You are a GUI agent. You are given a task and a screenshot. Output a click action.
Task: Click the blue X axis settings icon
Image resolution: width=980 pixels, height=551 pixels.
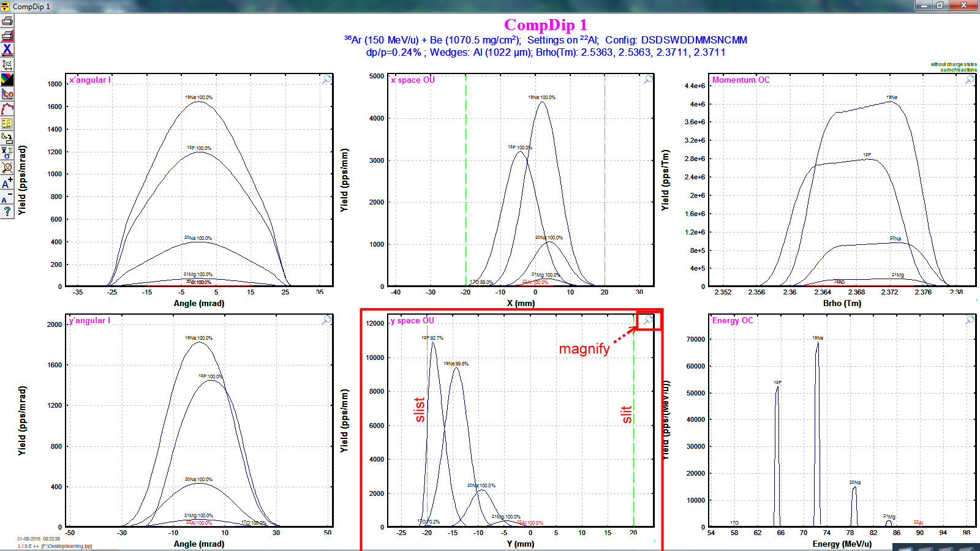pyautogui.click(x=7, y=50)
